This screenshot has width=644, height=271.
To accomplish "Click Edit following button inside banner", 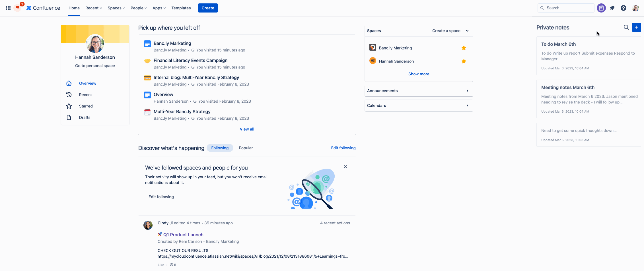I will (161, 197).
